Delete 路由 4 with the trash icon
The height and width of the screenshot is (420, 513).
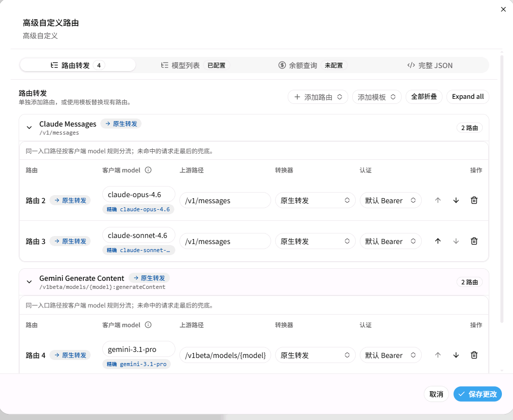[x=474, y=355]
